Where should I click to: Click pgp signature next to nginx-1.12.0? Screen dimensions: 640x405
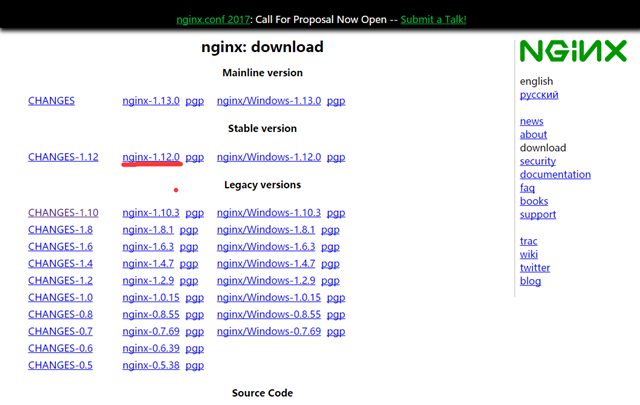click(x=194, y=157)
